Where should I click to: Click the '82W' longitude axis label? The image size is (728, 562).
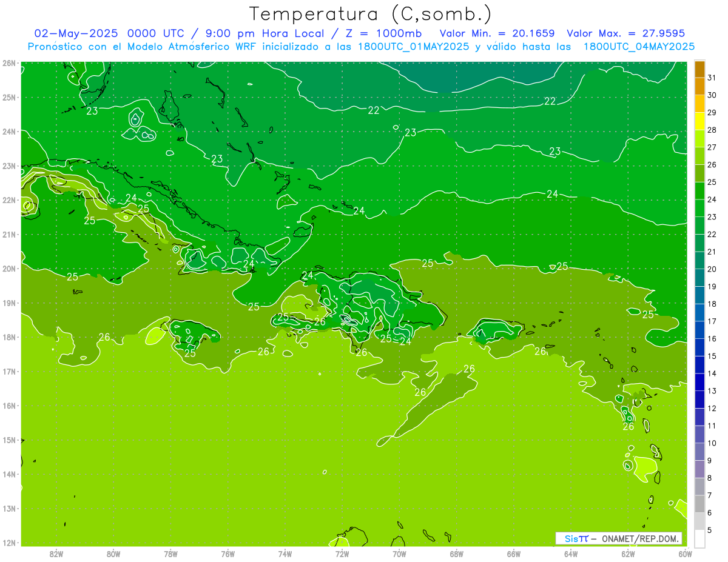pos(56,554)
